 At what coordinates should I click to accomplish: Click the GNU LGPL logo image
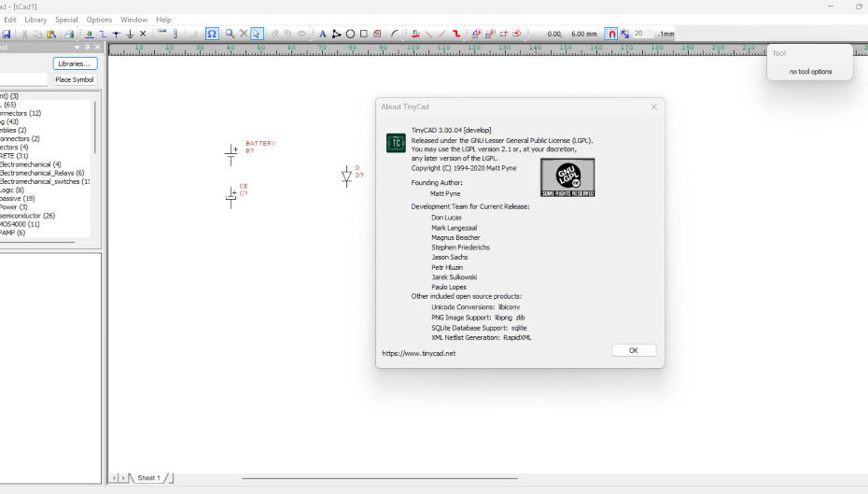(567, 177)
